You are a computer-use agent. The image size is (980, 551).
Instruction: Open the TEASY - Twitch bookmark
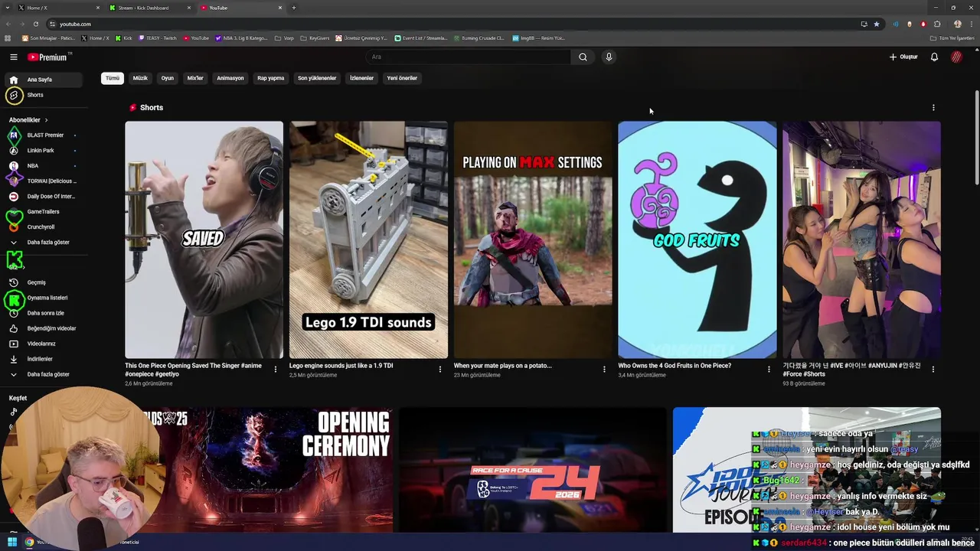[x=157, y=38]
